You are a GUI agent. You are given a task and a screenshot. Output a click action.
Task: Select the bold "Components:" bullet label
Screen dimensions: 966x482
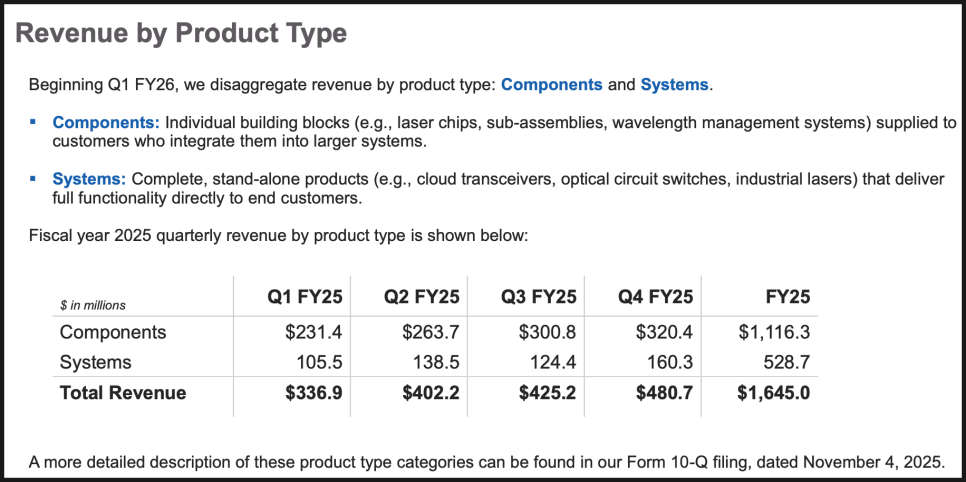click(x=106, y=123)
